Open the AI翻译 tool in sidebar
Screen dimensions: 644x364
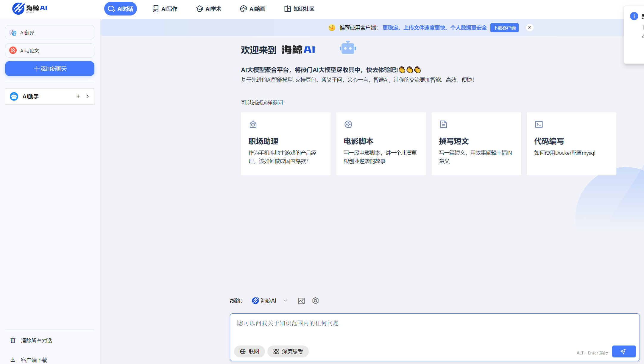click(50, 32)
